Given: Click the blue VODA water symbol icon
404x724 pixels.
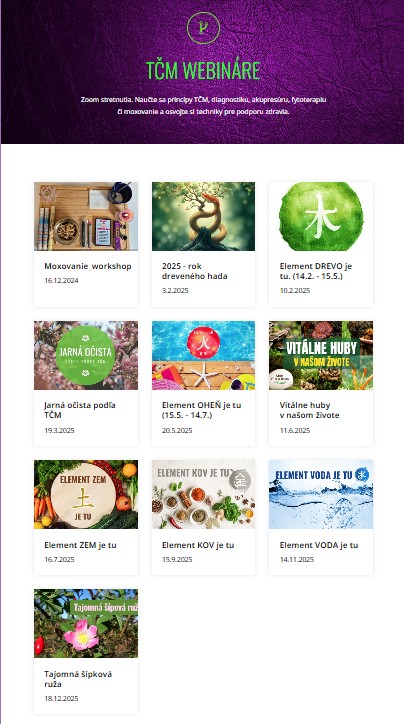Looking at the screenshot, I should (x=362, y=475).
